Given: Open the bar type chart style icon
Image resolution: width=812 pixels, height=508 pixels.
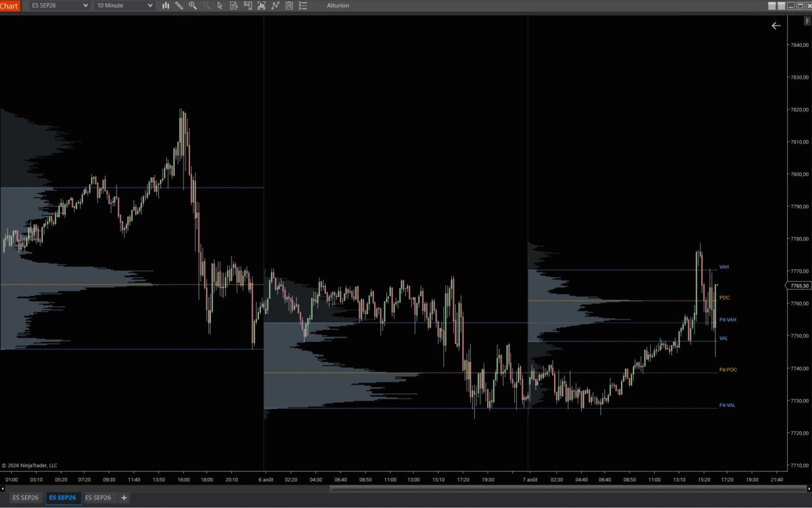Looking at the screenshot, I should 165,6.
